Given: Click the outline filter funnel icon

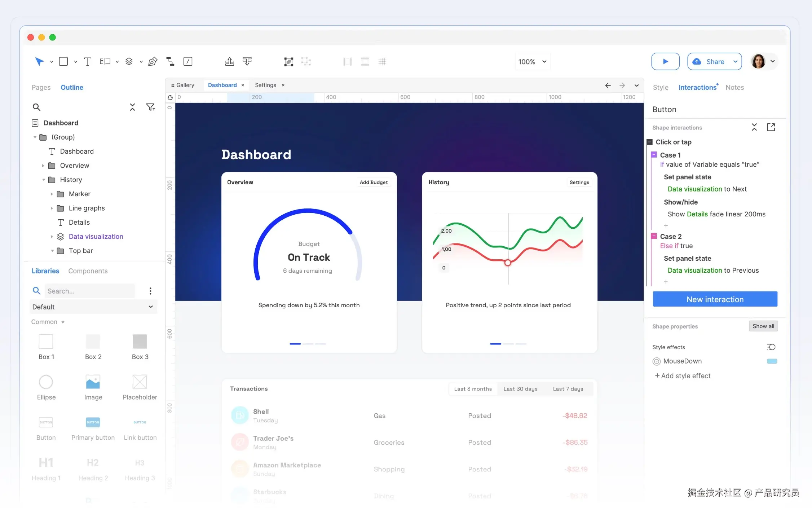Looking at the screenshot, I should [150, 107].
